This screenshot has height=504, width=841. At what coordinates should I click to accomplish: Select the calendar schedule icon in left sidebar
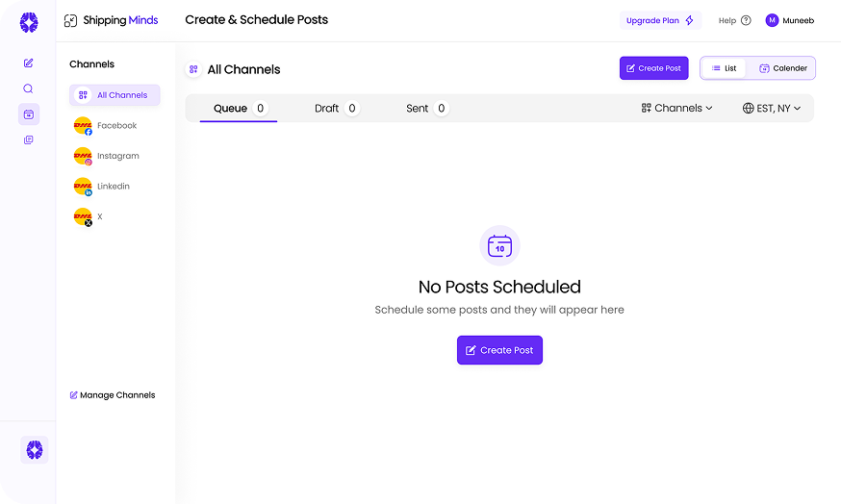point(29,114)
